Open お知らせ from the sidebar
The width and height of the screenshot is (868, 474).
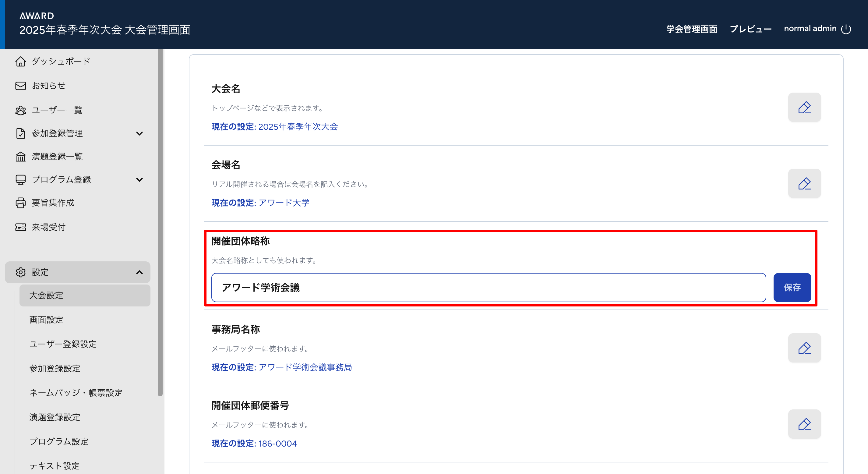pyautogui.click(x=48, y=86)
